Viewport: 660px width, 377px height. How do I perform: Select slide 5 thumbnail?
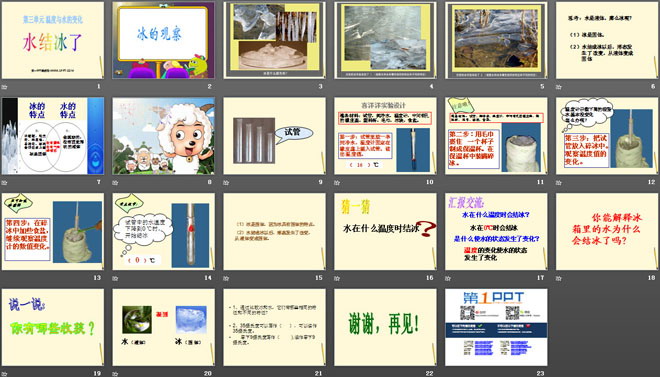(496, 40)
